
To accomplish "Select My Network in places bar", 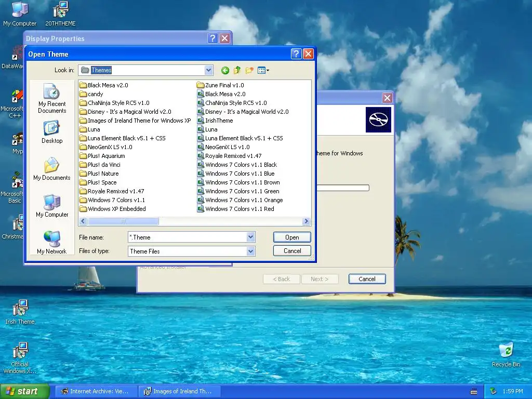I will point(52,243).
